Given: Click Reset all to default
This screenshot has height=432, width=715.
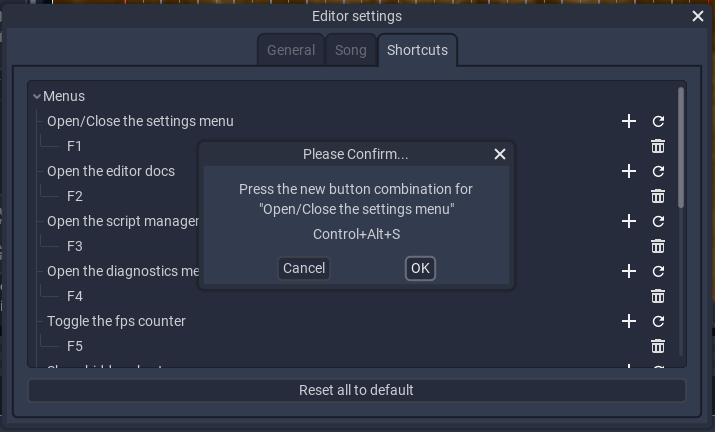Looking at the screenshot, I should pyautogui.click(x=357, y=390).
